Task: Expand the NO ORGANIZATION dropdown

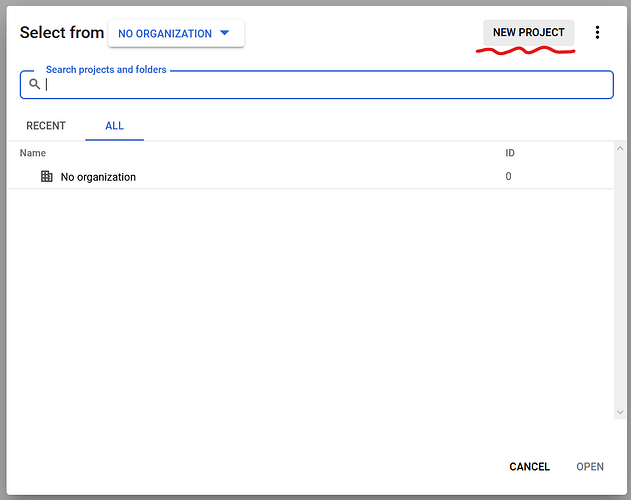Action: click(176, 33)
